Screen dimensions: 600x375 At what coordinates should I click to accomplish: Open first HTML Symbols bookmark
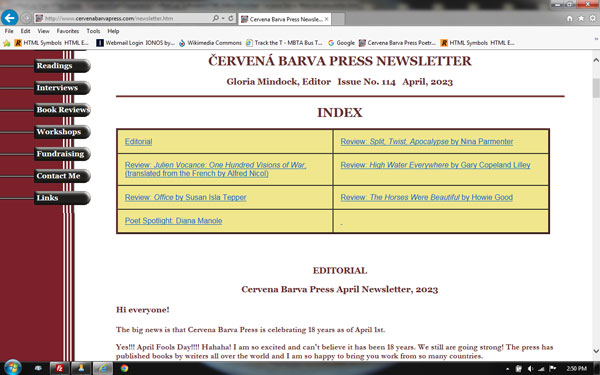click(51, 43)
